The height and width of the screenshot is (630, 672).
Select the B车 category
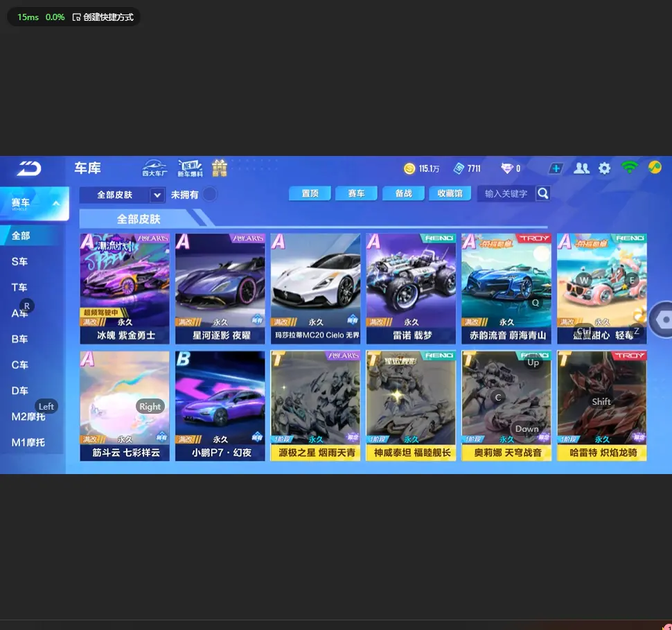[19, 339]
